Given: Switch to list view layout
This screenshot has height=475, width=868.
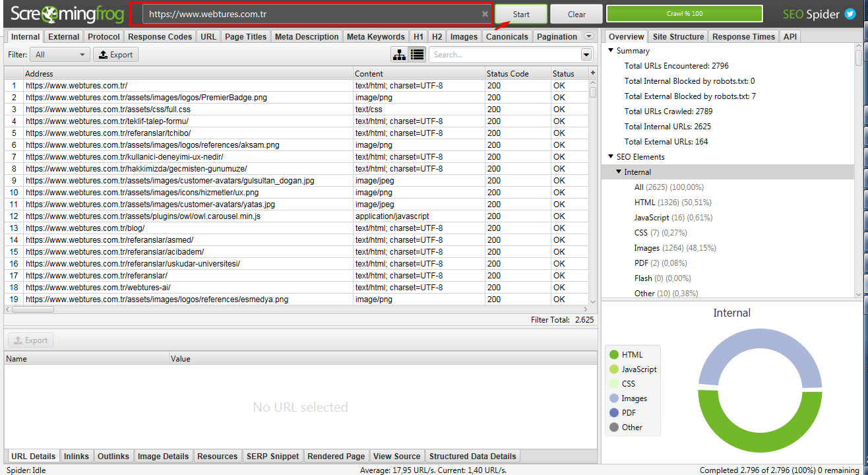Looking at the screenshot, I should (x=416, y=55).
